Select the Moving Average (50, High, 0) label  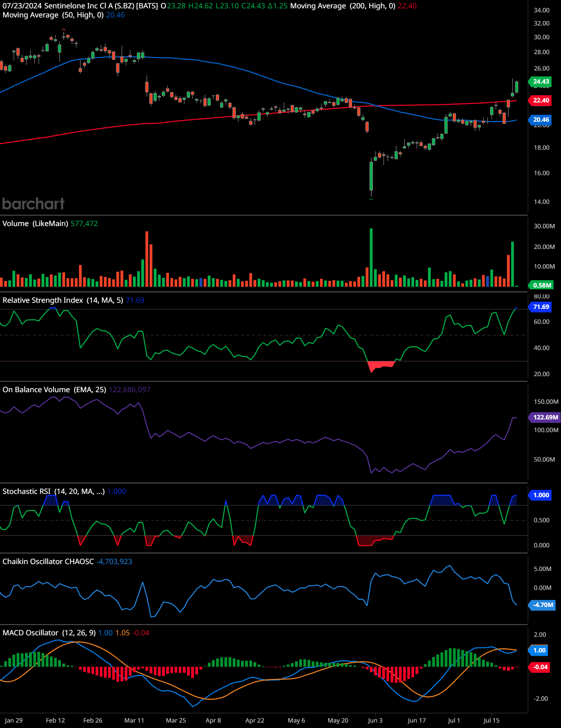[x=53, y=15]
